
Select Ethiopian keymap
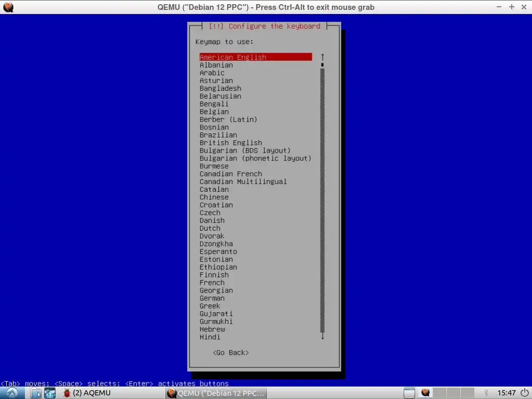click(218, 268)
